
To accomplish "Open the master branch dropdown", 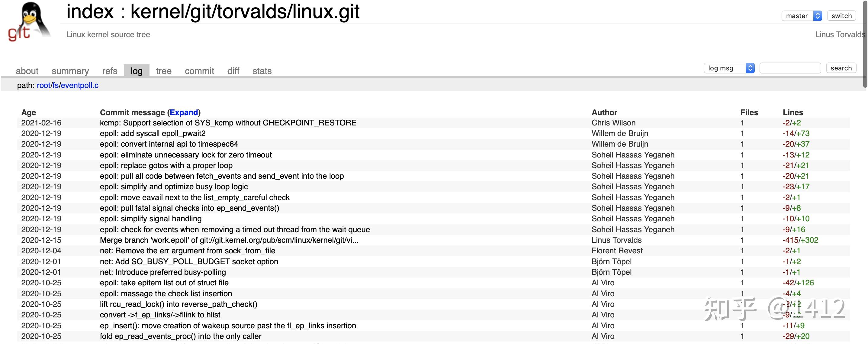I will (x=802, y=16).
